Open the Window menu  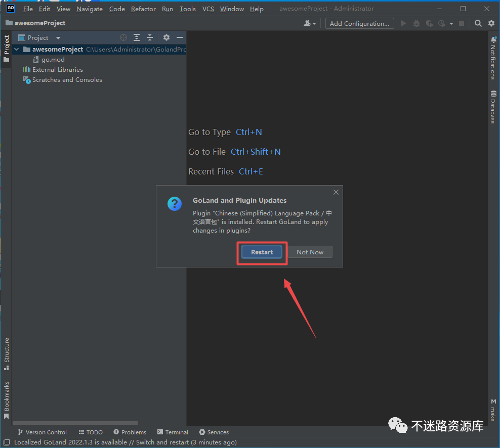point(232,9)
